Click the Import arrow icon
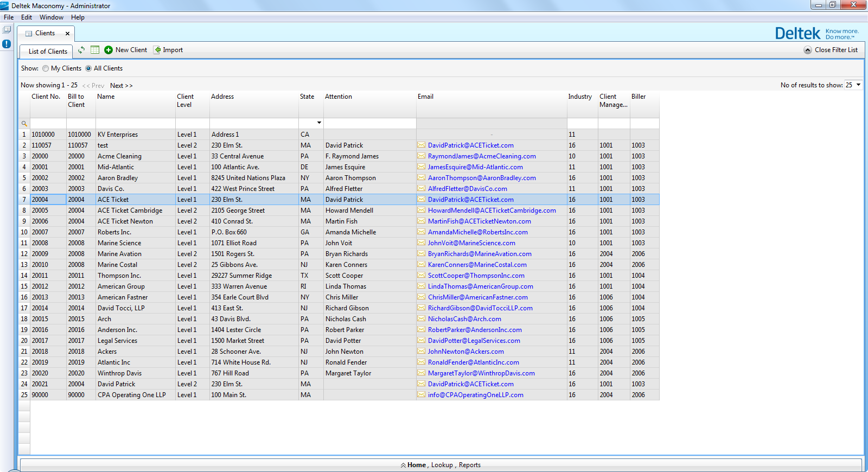 (157, 50)
